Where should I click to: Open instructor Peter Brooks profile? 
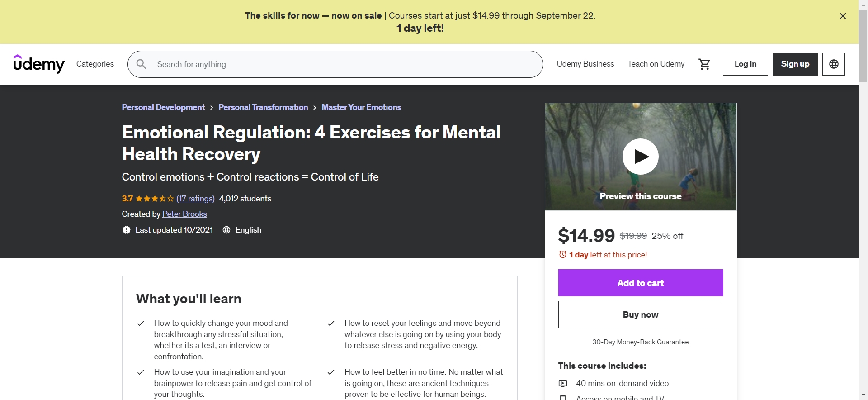tap(184, 214)
